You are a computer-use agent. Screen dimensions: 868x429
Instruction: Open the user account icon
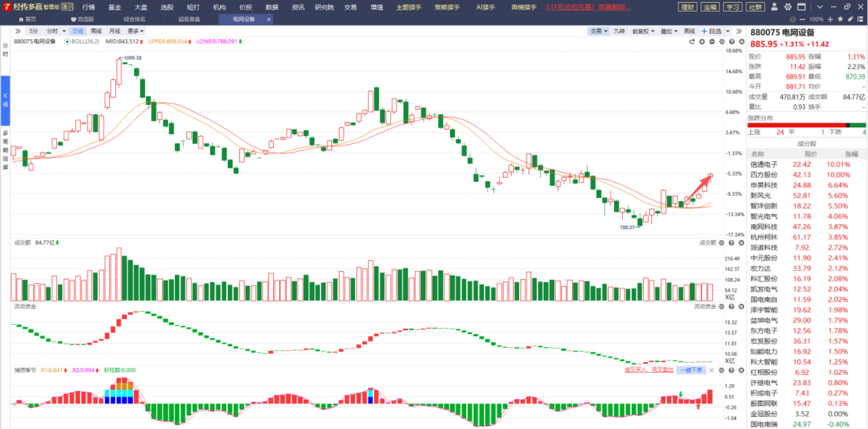click(774, 7)
